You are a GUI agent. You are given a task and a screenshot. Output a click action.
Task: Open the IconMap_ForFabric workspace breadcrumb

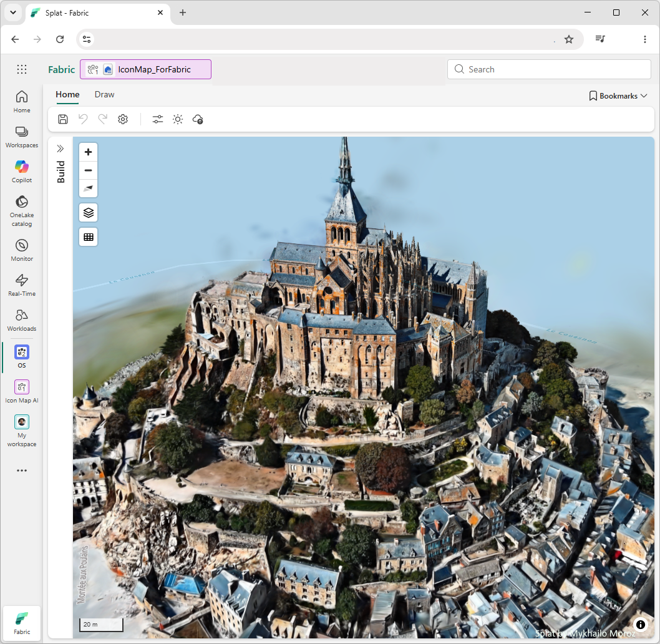tap(145, 69)
